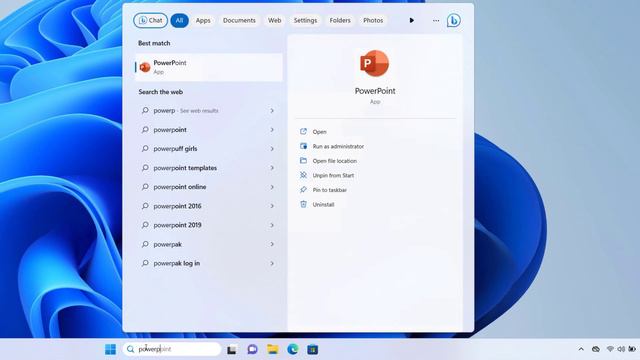Image resolution: width=640 pixels, height=360 pixels.
Task: Open Microsoft Store from the taskbar
Action: point(313,349)
